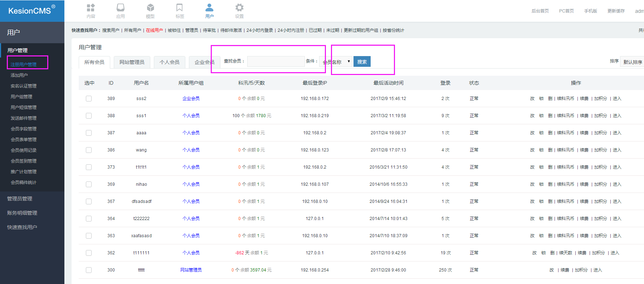Click 续天数 for user t111111
The width and height of the screenshot is (644, 284).
(x=566, y=253)
